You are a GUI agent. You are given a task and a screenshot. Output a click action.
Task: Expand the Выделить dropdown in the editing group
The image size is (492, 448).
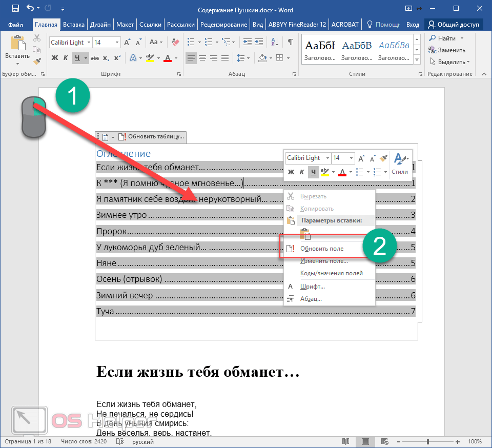tap(467, 62)
